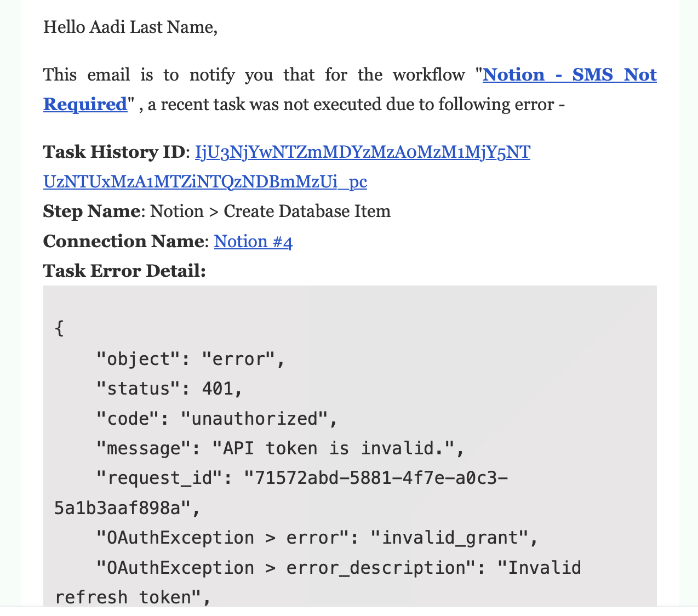The image size is (698, 616).
Task: Click the "Task History ID" label
Action: [x=114, y=152]
